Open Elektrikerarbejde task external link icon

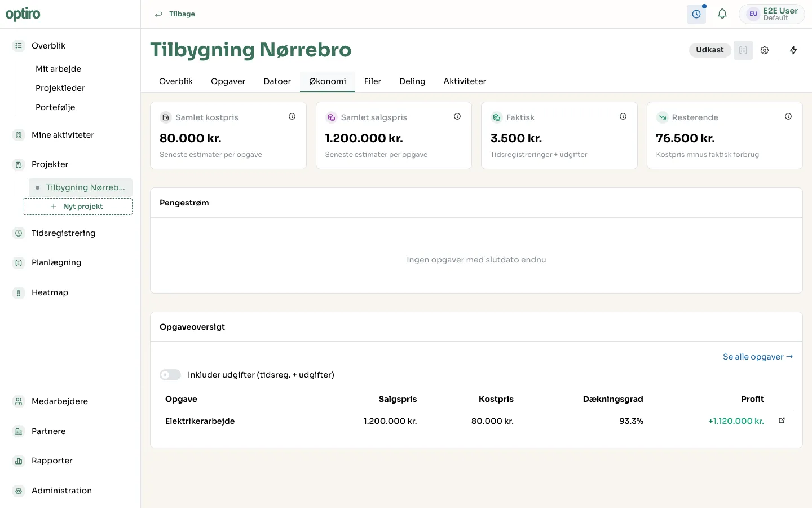[x=782, y=421]
